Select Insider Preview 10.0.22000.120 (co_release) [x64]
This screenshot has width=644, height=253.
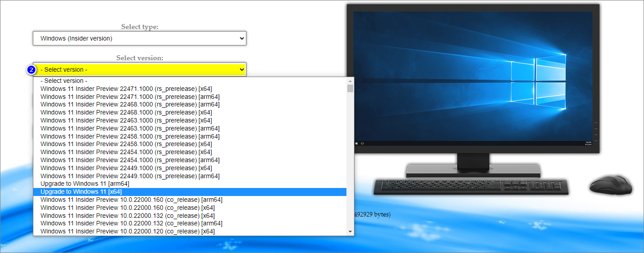pos(190,231)
